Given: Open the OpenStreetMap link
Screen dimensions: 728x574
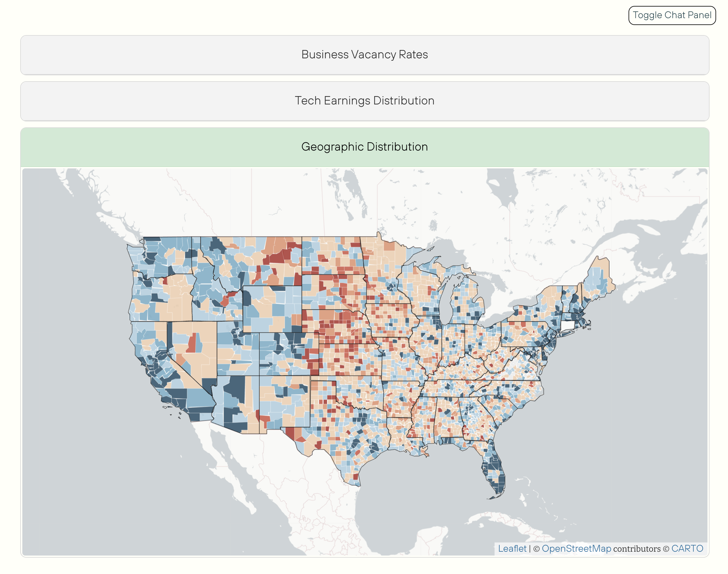Looking at the screenshot, I should (576, 548).
